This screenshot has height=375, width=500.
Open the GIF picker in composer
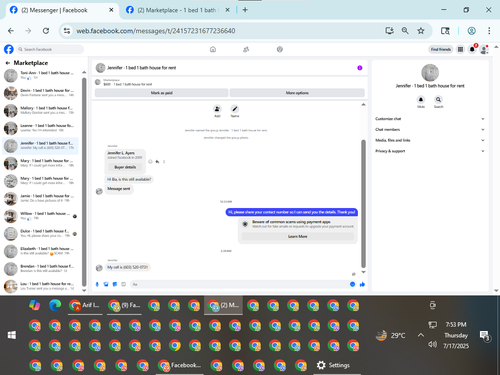point(123,284)
